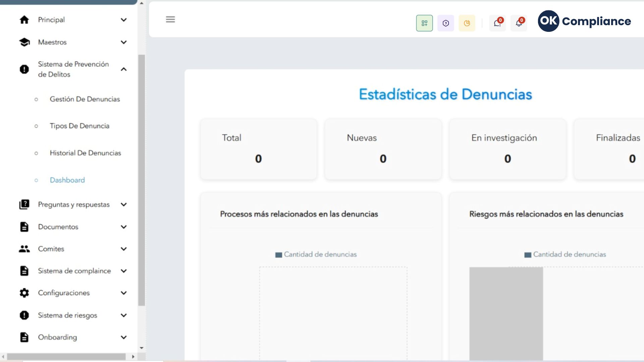Click the En investigación statistics card

point(507,149)
